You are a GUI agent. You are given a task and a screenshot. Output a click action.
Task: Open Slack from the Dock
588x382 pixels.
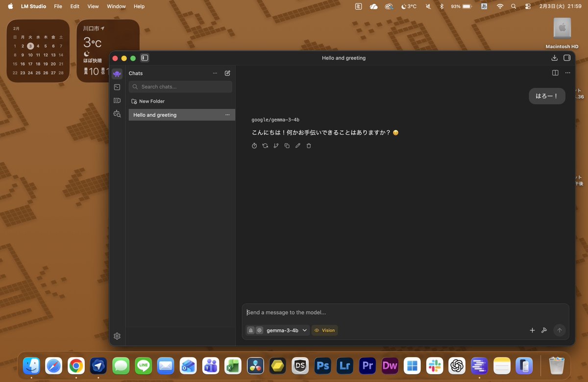point(435,365)
